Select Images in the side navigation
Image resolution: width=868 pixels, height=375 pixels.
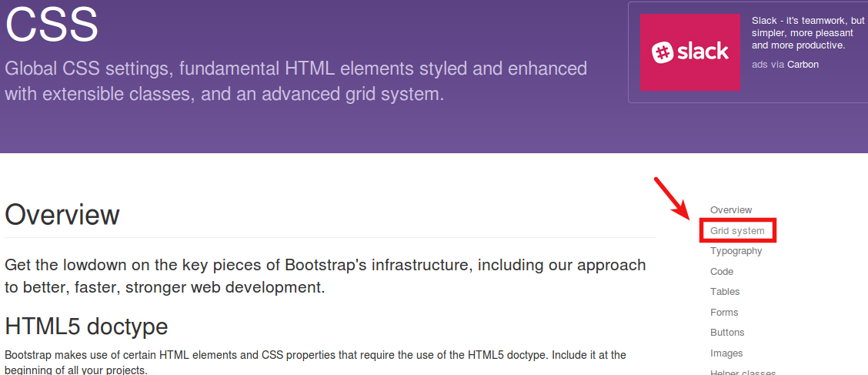click(x=726, y=353)
